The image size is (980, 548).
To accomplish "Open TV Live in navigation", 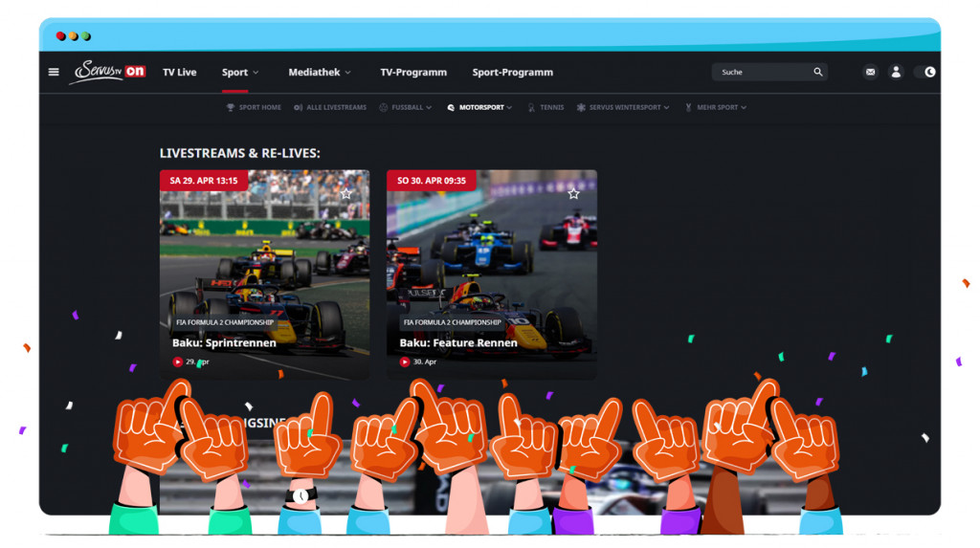I will click(179, 73).
